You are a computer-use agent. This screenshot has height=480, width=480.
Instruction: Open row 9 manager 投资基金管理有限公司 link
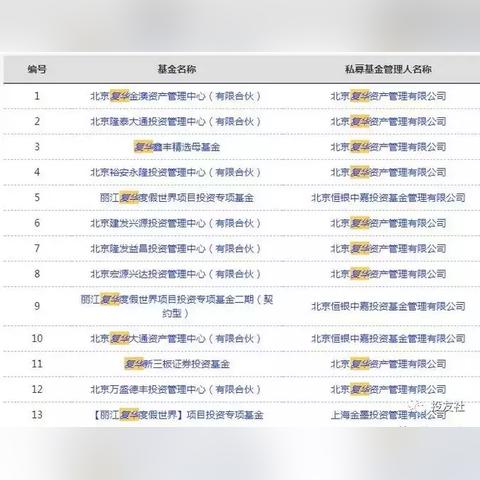click(x=388, y=306)
